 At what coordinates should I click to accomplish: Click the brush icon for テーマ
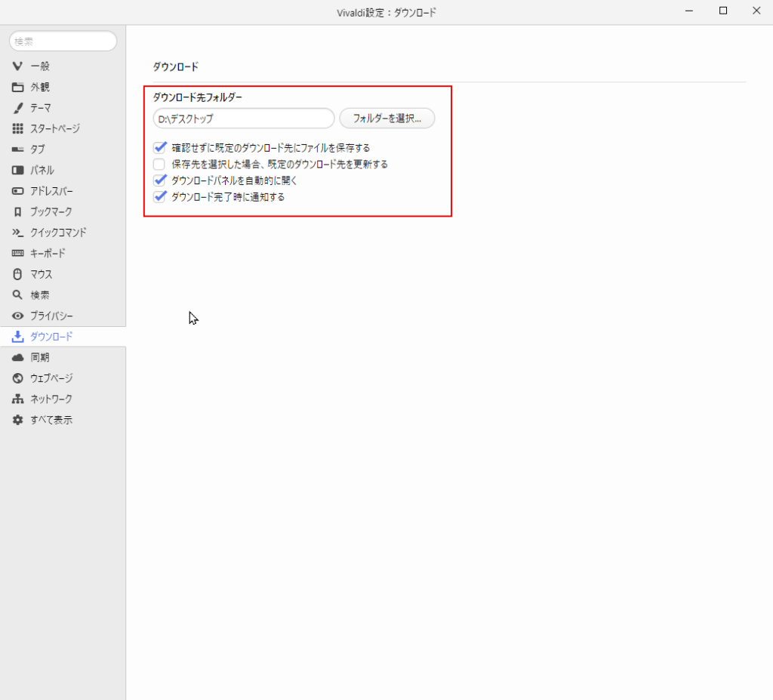tap(18, 107)
